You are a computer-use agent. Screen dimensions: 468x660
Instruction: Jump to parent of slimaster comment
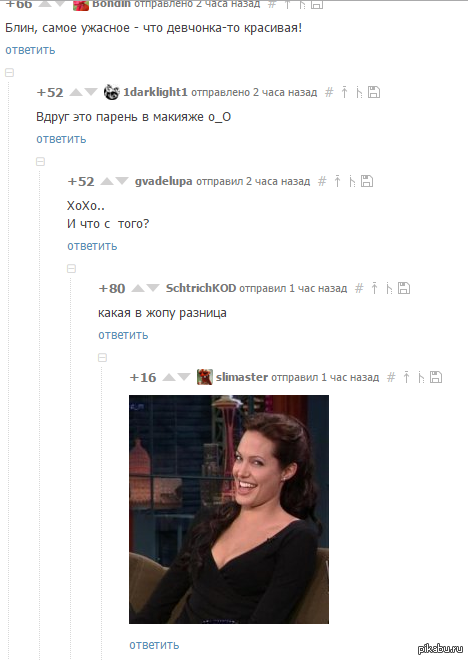406,377
